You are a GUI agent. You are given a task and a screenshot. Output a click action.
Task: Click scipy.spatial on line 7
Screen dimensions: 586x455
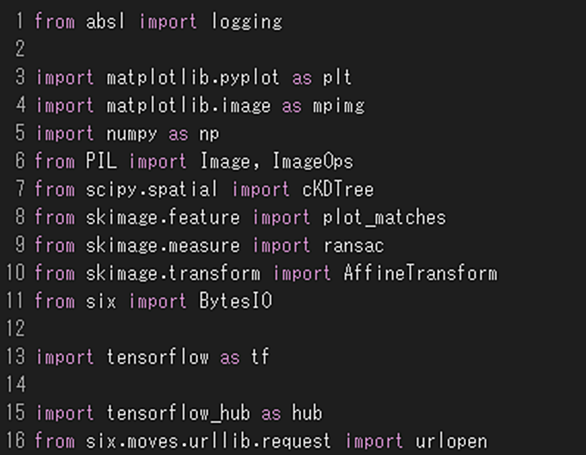[x=151, y=190]
